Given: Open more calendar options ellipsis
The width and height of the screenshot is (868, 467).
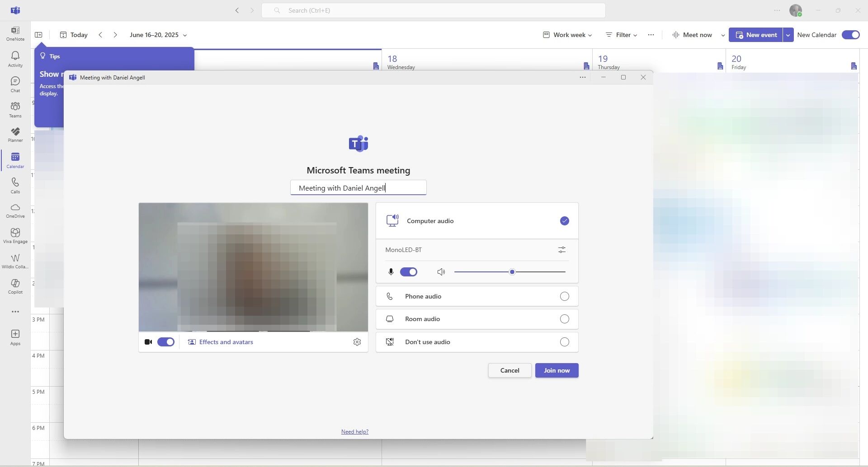Looking at the screenshot, I should click(x=651, y=35).
